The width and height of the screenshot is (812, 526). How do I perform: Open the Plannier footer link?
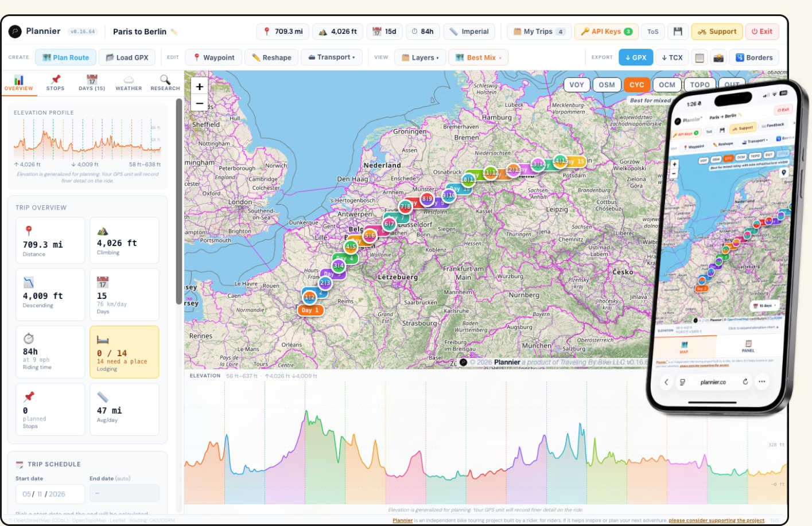402,520
